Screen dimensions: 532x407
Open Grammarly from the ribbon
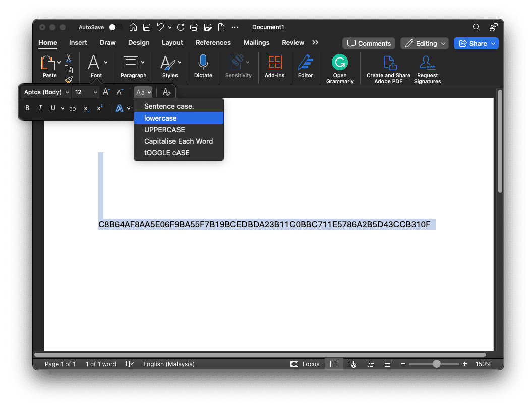pyautogui.click(x=339, y=63)
